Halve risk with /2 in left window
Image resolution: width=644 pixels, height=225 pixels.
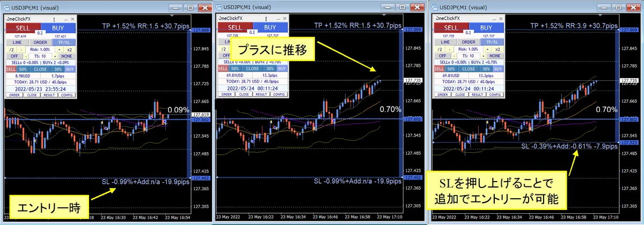tap(12, 50)
